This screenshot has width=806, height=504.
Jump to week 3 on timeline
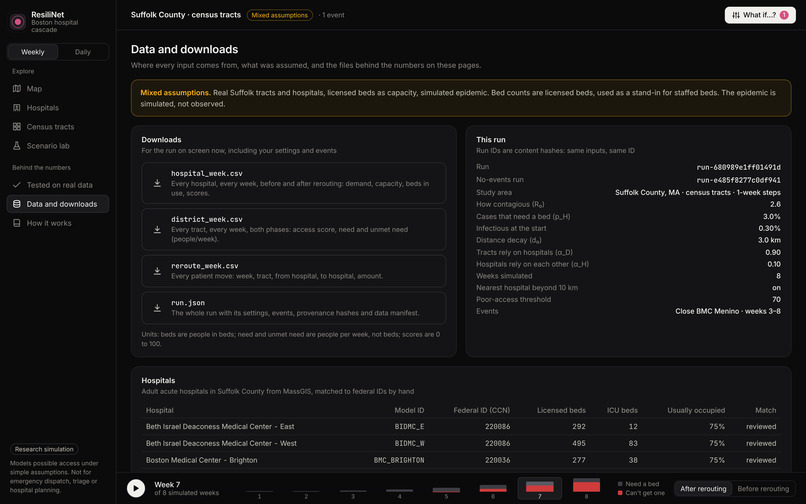[353, 489]
